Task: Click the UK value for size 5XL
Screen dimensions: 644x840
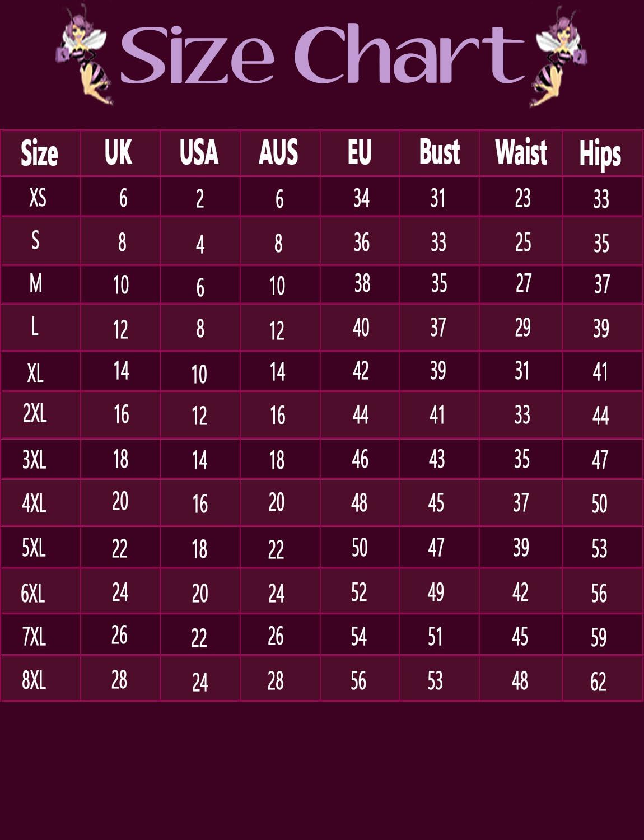Action: 119,548
